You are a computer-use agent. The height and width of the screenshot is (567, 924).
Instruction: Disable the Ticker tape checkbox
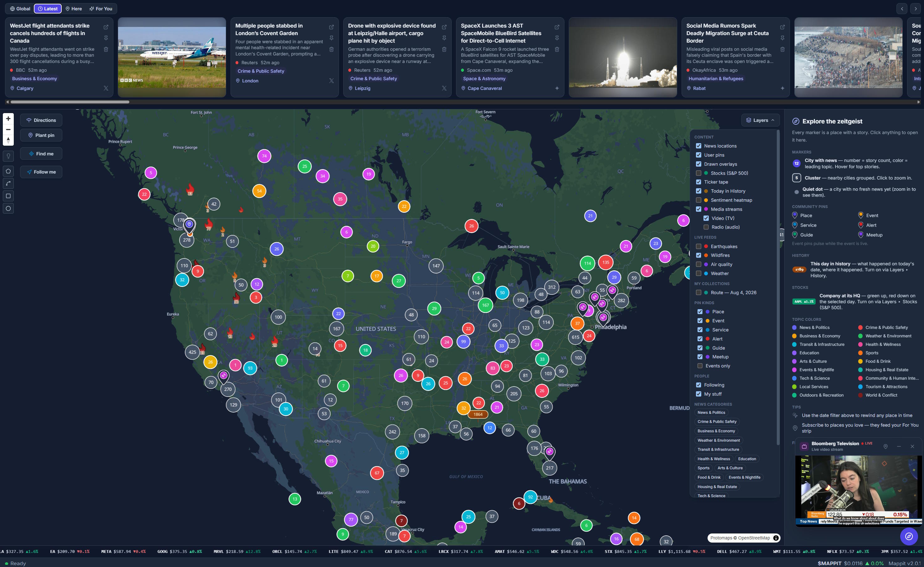[698, 182]
